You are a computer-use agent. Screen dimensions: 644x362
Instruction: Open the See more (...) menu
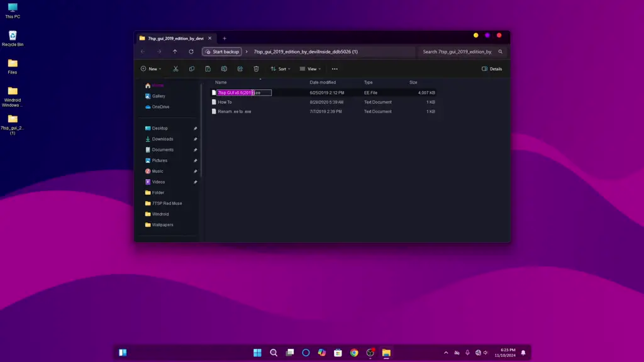click(334, 69)
